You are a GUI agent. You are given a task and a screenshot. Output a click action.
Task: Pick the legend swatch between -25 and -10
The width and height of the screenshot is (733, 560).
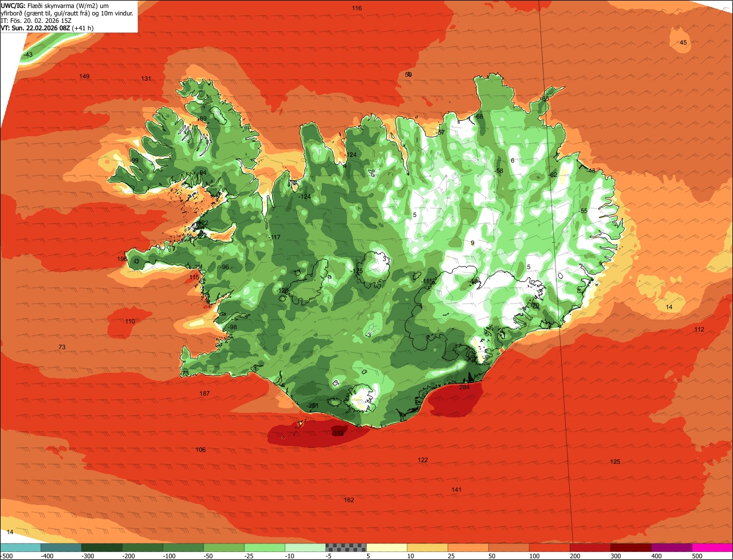(x=265, y=547)
